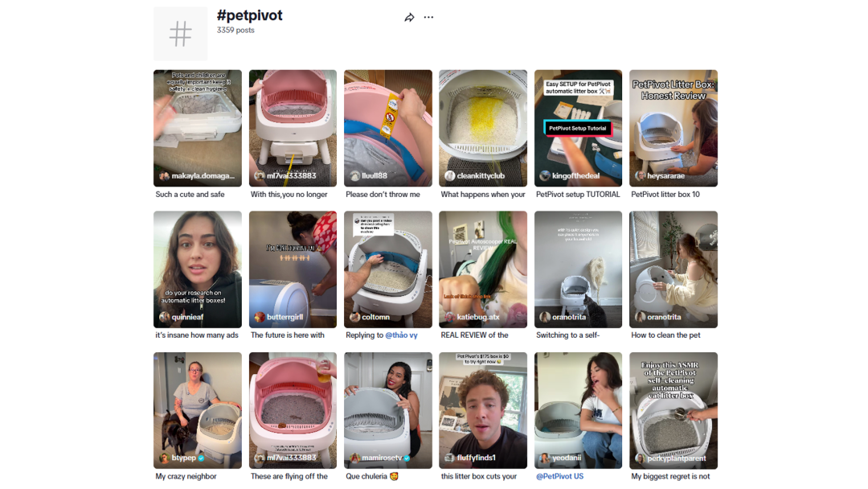Viewport: 868px width, 489px height.
Task: Visit katiebug.atx's username link
Action: pyautogui.click(x=479, y=317)
